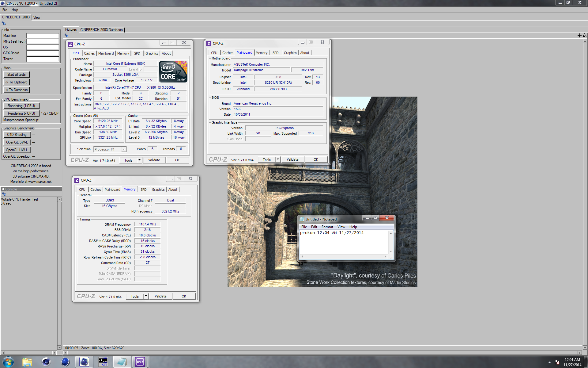
Task: Click Tester input field
Action: 43,59
